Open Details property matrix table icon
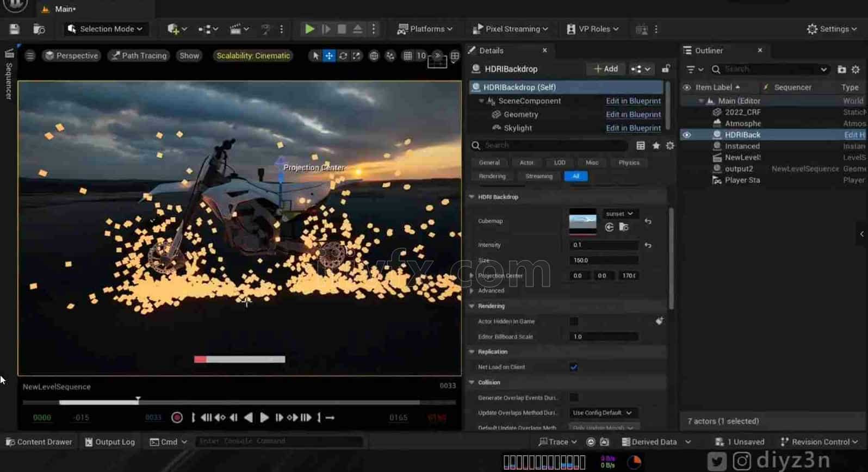The height and width of the screenshot is (472, 868). pyautogui.click(x=641, y=145)
